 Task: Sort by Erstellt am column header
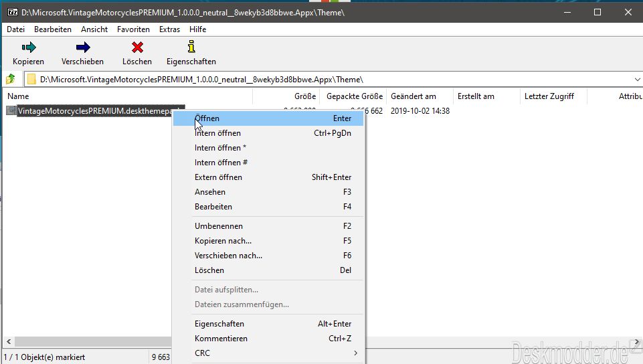pyautogui.click(x=487, y=96)
